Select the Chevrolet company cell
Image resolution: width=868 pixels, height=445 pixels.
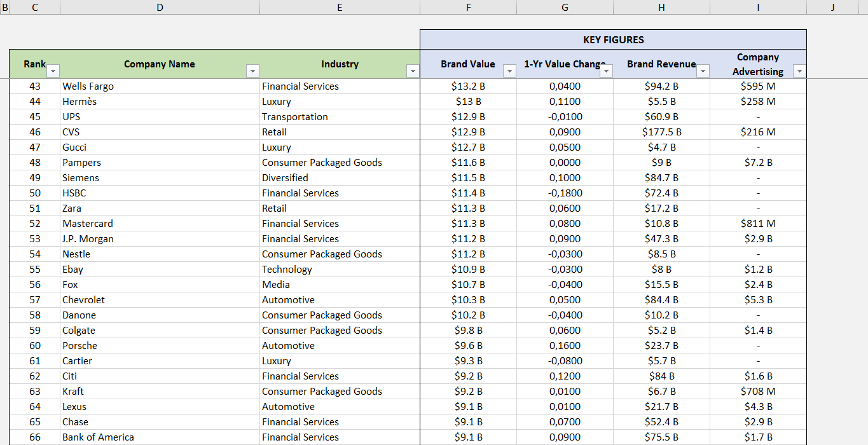[160, 300]
